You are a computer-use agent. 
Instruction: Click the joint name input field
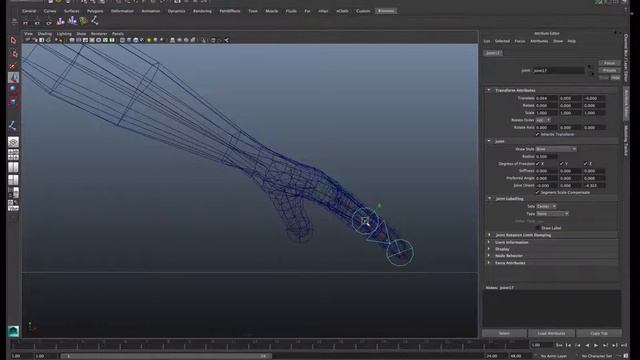tap(558, 71)
